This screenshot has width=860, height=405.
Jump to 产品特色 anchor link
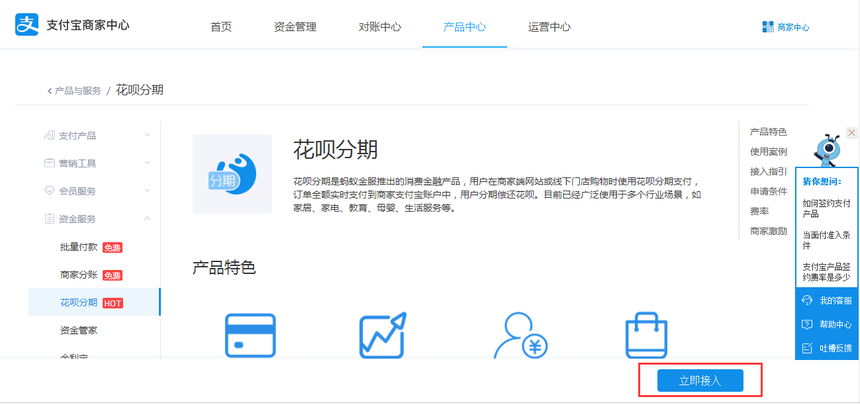pyautogui.click(x=768, y=132)
